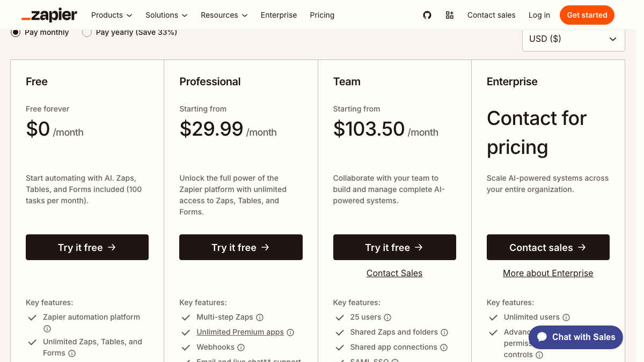Click the Contact for pricing text

coord(537,132)
